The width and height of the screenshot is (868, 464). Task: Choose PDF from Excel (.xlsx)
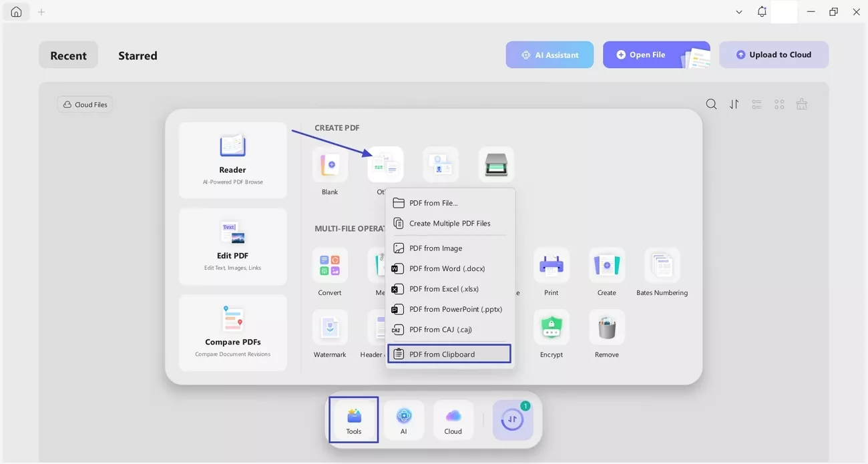point(449,289)
